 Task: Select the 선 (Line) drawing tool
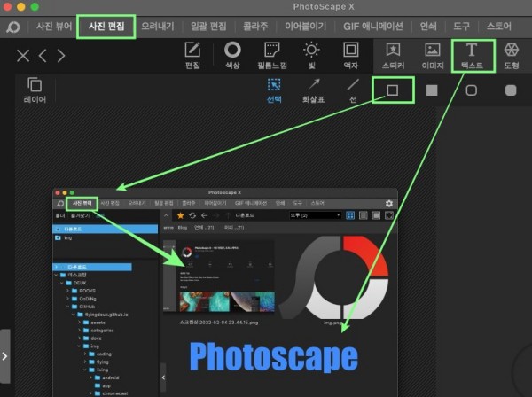(353, 90)
